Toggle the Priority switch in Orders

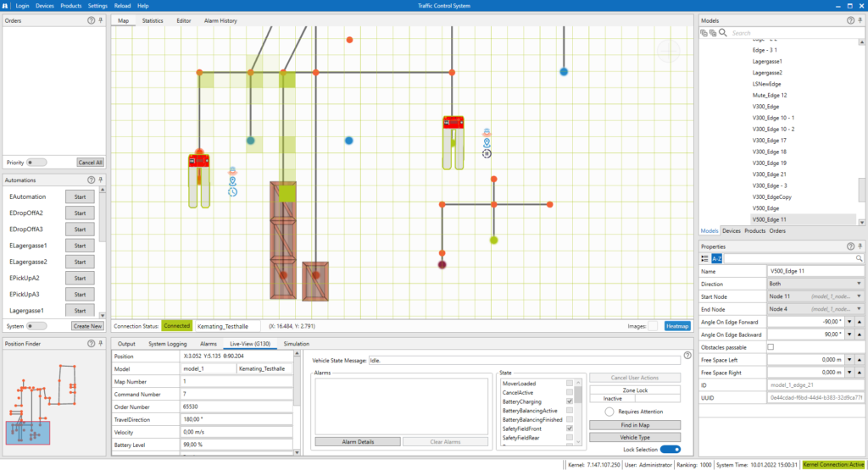pos(36,162)
